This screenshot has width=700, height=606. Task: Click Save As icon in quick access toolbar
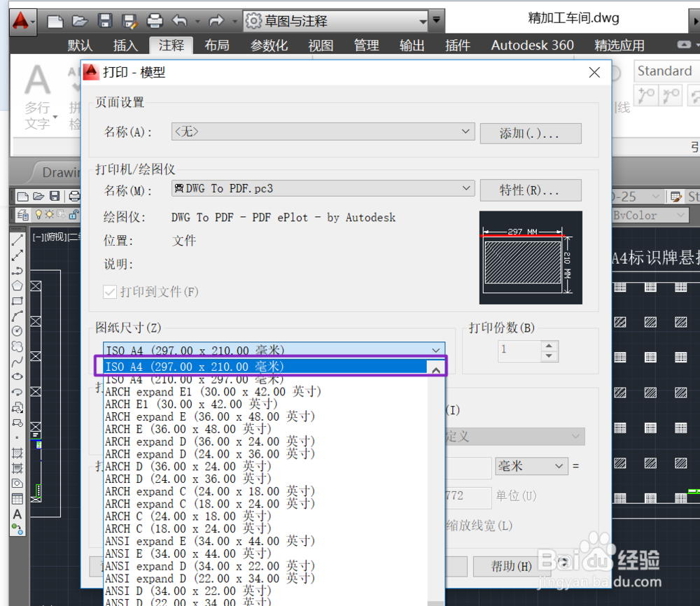[x=129, y=21]
